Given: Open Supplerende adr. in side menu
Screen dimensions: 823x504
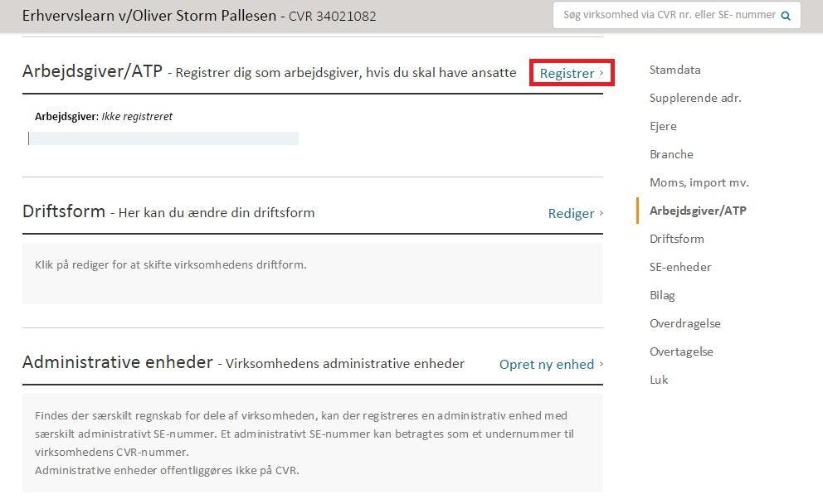Looking at the screenshot, I should [x=695, y=98].
